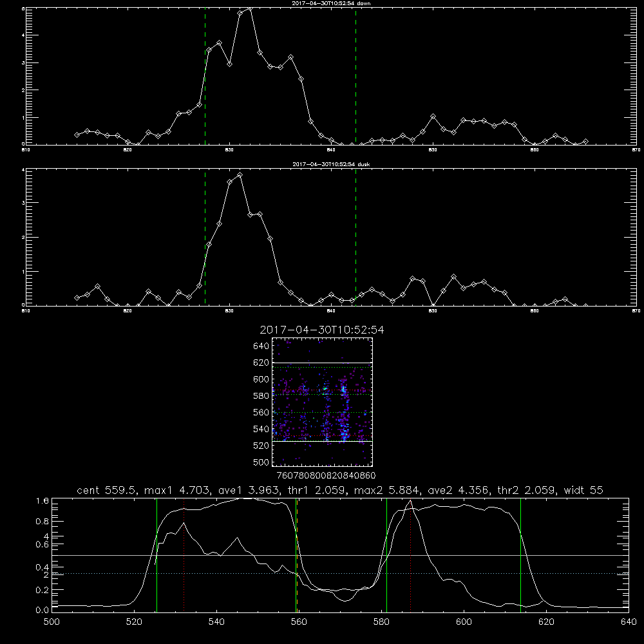Select first green vertical line near 525
Screen dimensions: 644x644
[x=156, y=555]
